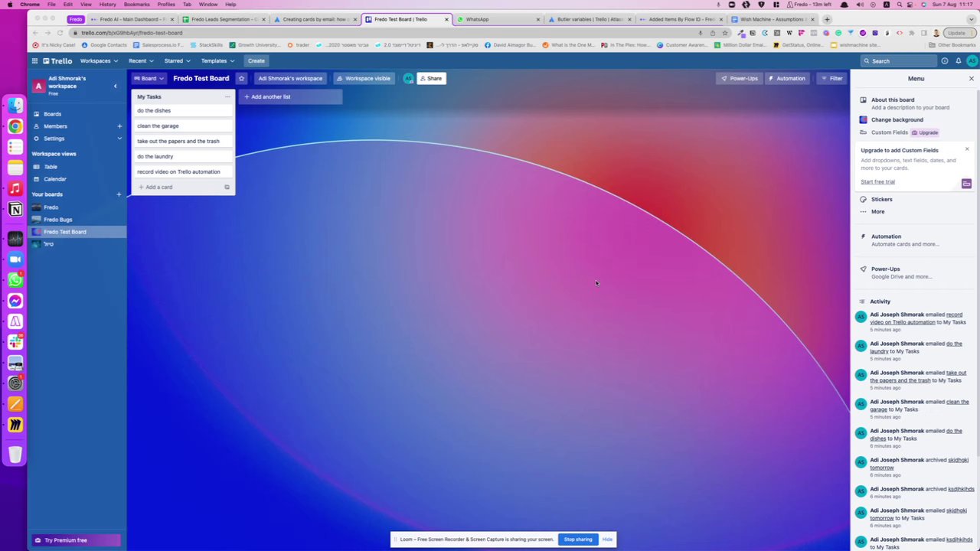Open Members in sidebar
Screen dimensions: 980x551
[55, 126]
